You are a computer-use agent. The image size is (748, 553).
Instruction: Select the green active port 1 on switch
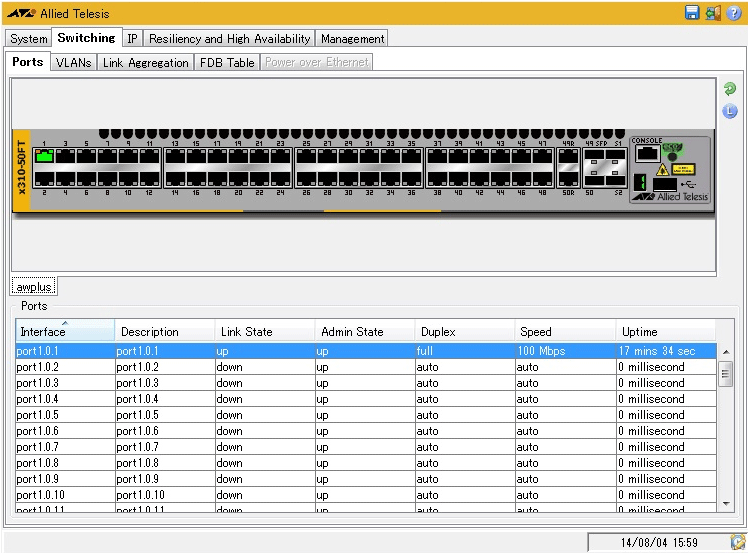coord(44,156)
